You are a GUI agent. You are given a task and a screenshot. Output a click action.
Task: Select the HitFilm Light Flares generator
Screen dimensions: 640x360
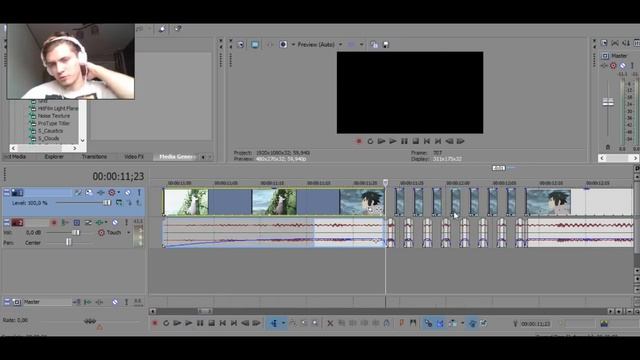58,109
